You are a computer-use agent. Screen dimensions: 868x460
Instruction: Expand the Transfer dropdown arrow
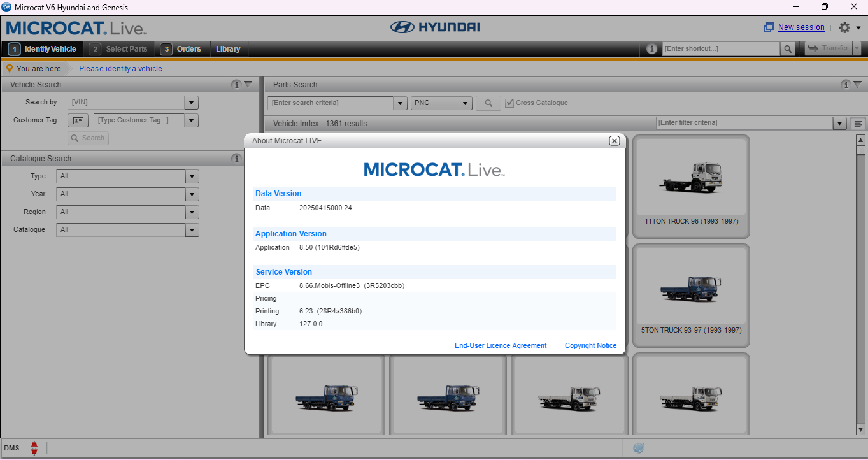pyautogui.click(x=857, y=48)
